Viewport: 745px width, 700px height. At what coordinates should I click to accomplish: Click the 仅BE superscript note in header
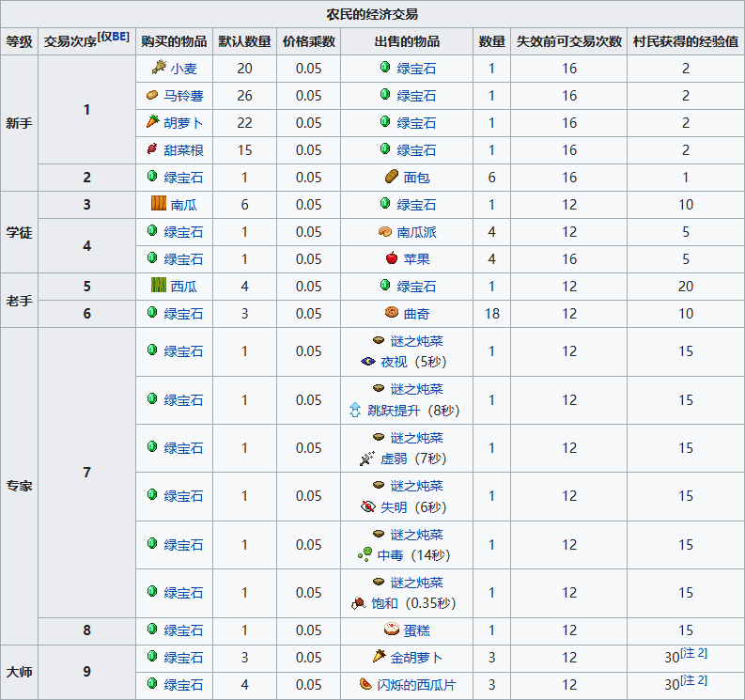pyautogui.click(x=114, y=37)
